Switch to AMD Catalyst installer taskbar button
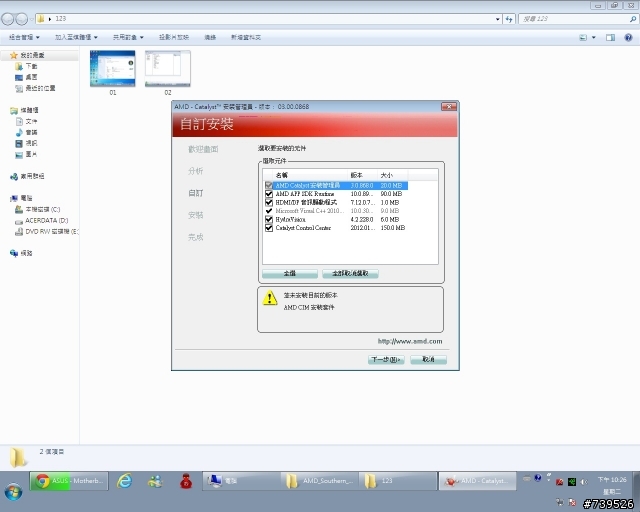Screen dimensions: 640x512 point(478,481)
